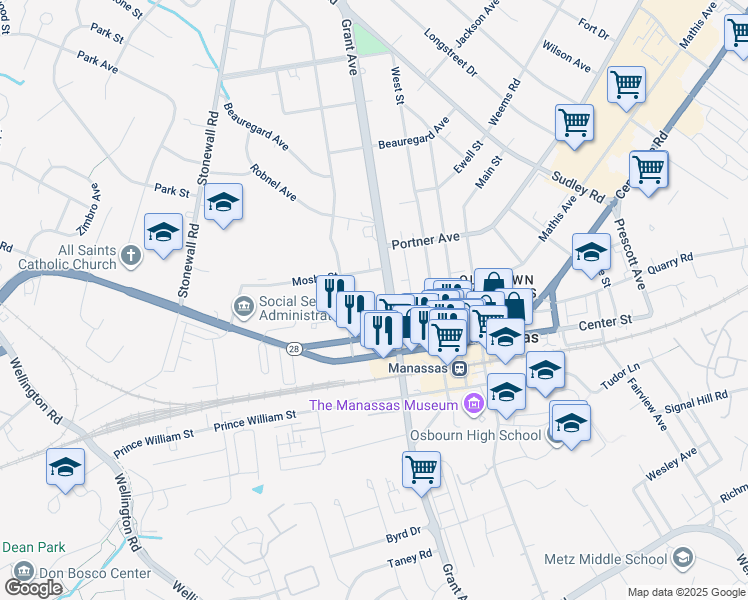Viewport: 748px width, 600px height.
Task: Click the school marker by Osbourn High School
Action: (x=571, y=426)
